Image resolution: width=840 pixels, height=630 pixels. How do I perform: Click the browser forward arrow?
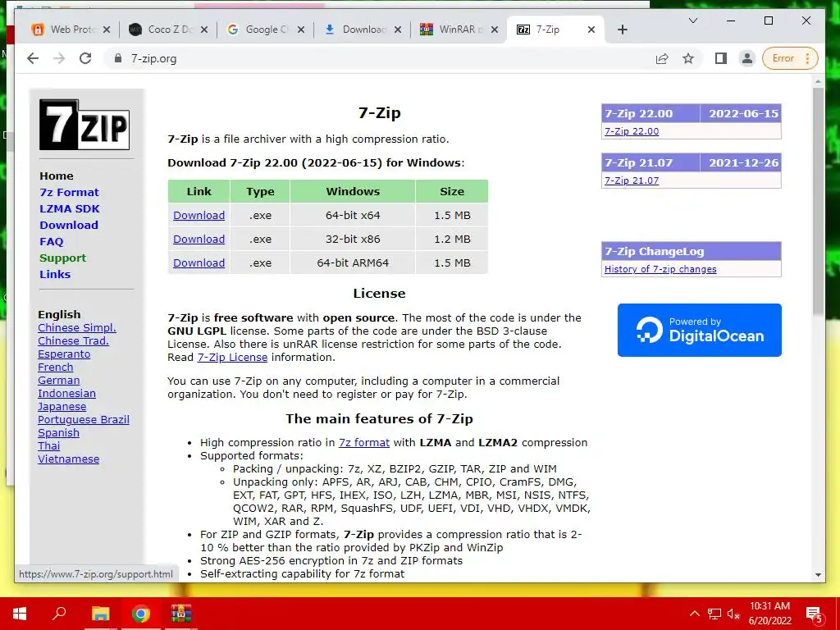point(59,58)
